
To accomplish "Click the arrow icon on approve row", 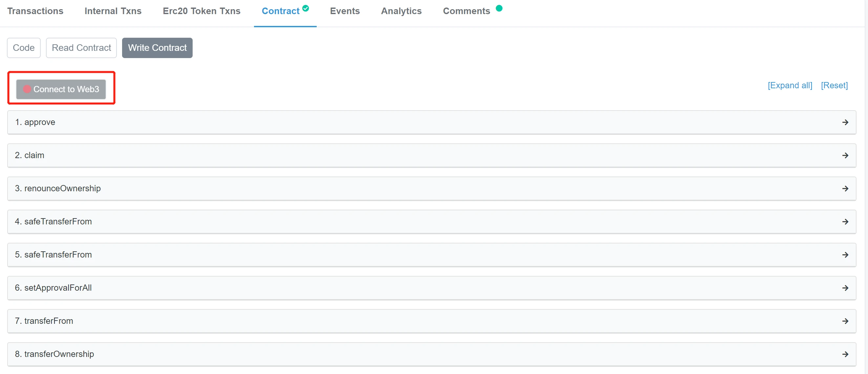I will [845, 122].
